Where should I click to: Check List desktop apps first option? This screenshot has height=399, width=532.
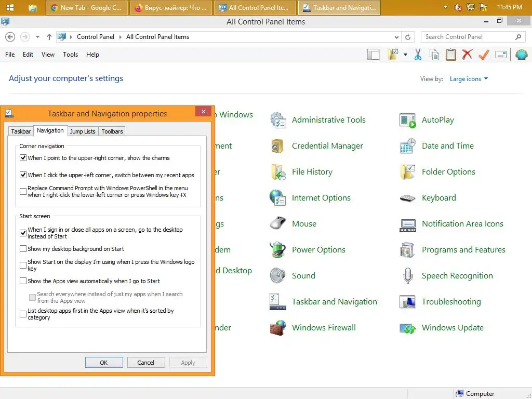click(23, 314)
